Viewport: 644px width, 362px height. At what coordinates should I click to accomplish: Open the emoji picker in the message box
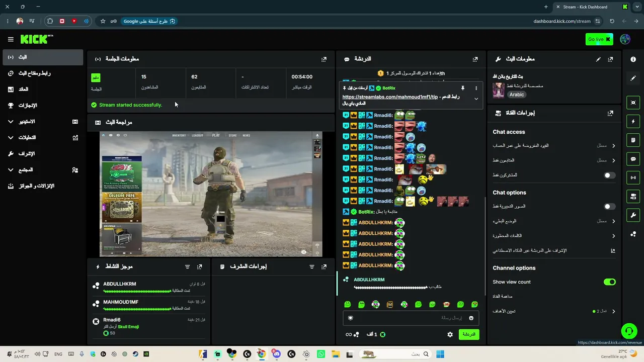pyautogui.click(x=471, y=318)
